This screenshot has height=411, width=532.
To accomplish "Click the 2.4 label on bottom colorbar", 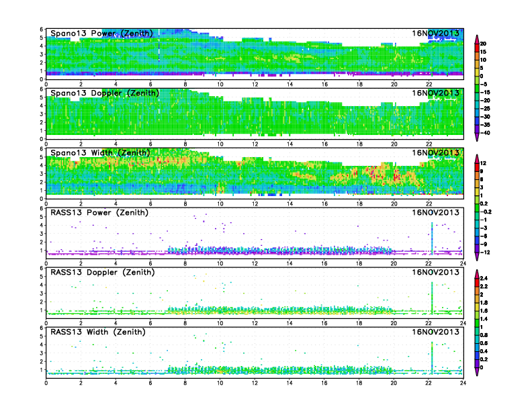I will [484, 278].
